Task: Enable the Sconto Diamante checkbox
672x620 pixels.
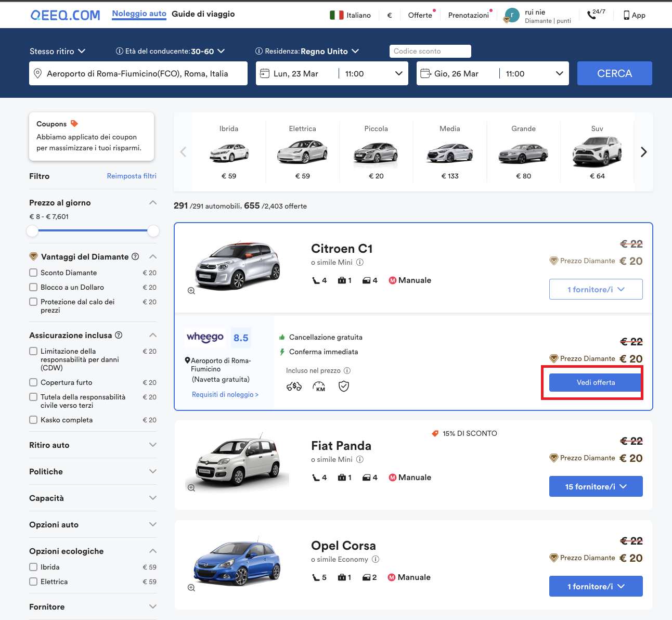Action: [33, 273]
